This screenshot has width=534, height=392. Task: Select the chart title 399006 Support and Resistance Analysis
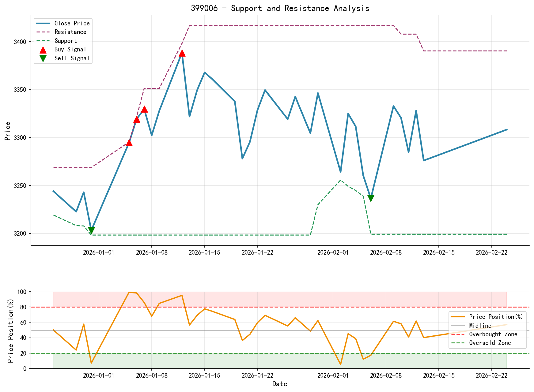[280, 8]
